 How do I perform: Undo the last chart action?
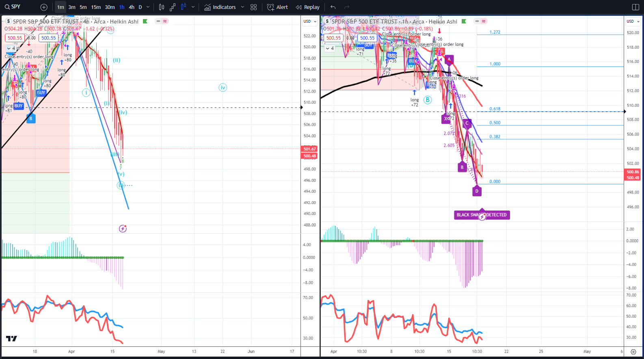[333, 7]
